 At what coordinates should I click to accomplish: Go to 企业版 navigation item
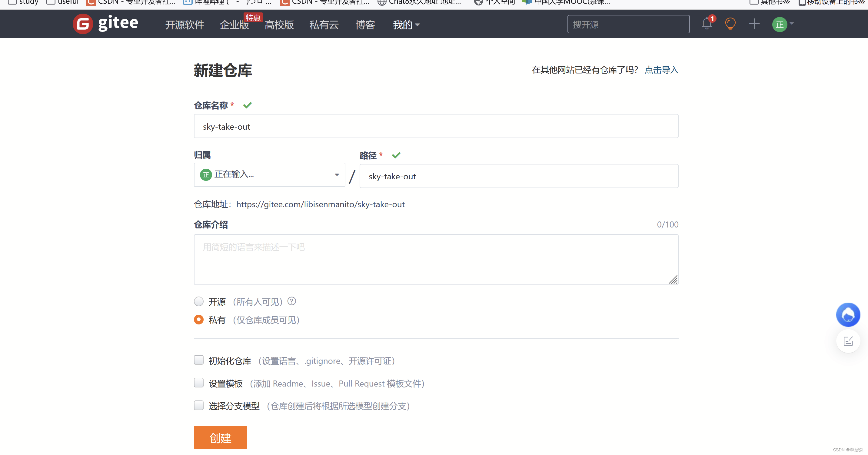234,25
